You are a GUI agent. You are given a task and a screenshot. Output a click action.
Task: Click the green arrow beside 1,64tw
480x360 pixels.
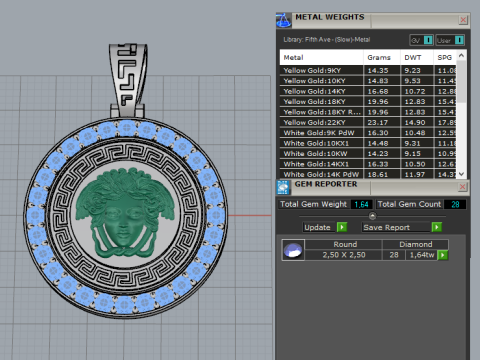click(x=443, y=255)
